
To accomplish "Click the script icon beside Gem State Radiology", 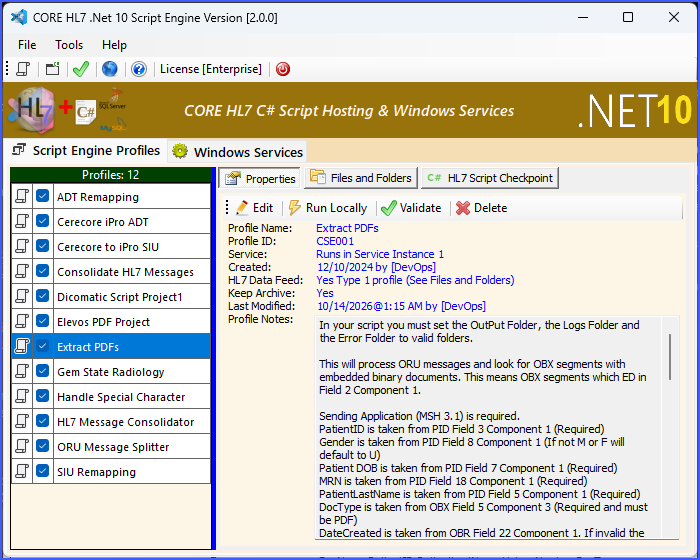I will pos(22,372).
